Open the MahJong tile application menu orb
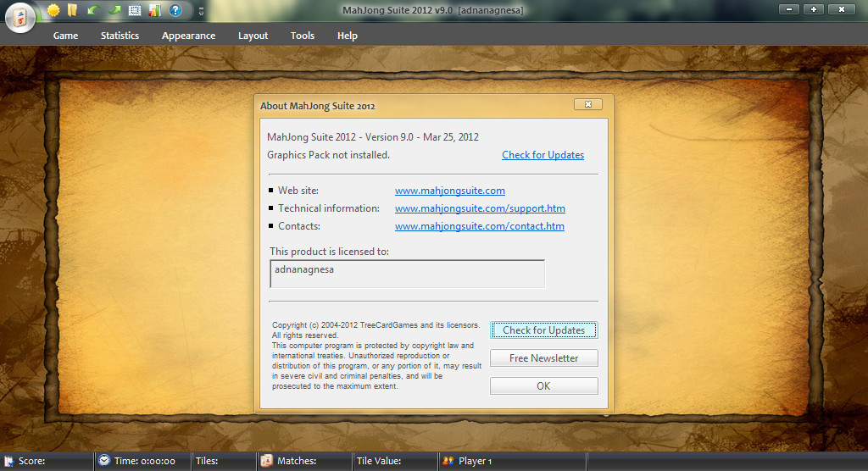 click(x=20, y=17)
